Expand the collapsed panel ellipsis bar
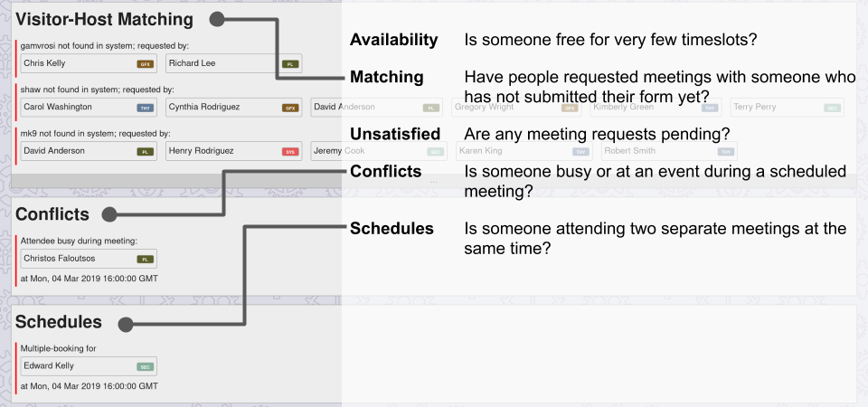This screenshot has height=407, width=868. pyautogui.click(x=433, y=181)
